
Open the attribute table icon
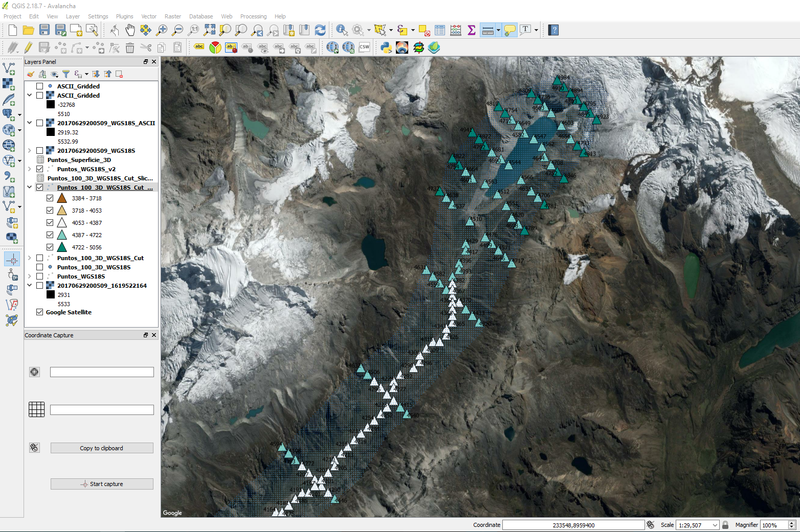440,30
